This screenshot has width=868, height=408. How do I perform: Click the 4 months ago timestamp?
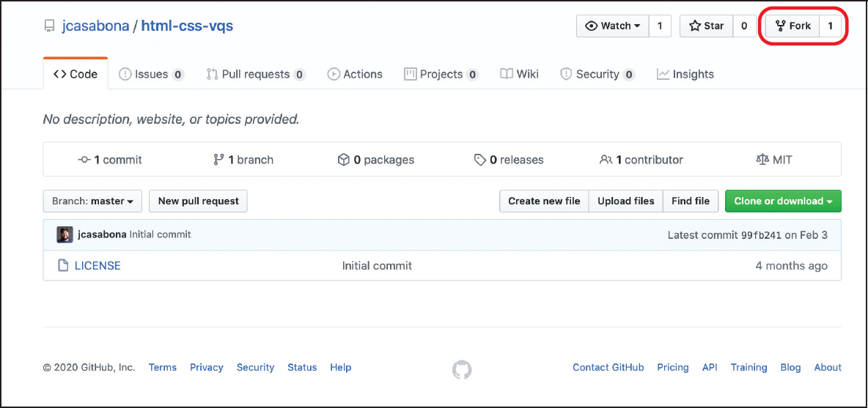[x=792, y=266]
